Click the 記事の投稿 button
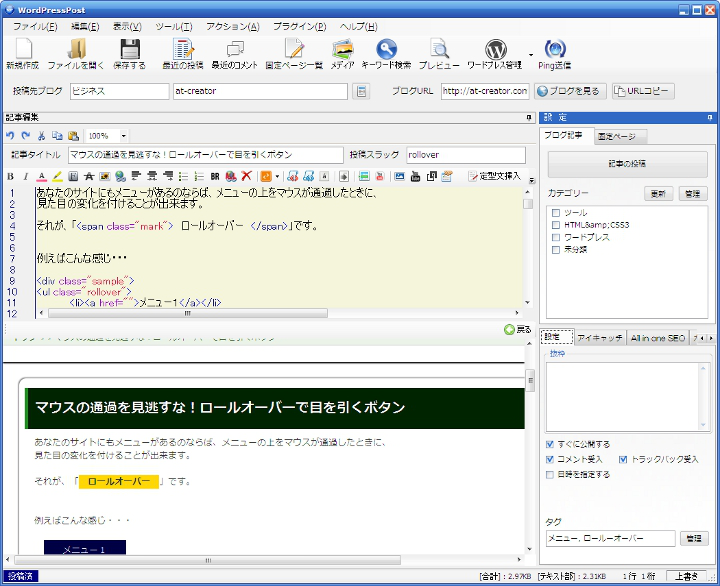Viewport: 720px width, 586px height. (627, 163)
